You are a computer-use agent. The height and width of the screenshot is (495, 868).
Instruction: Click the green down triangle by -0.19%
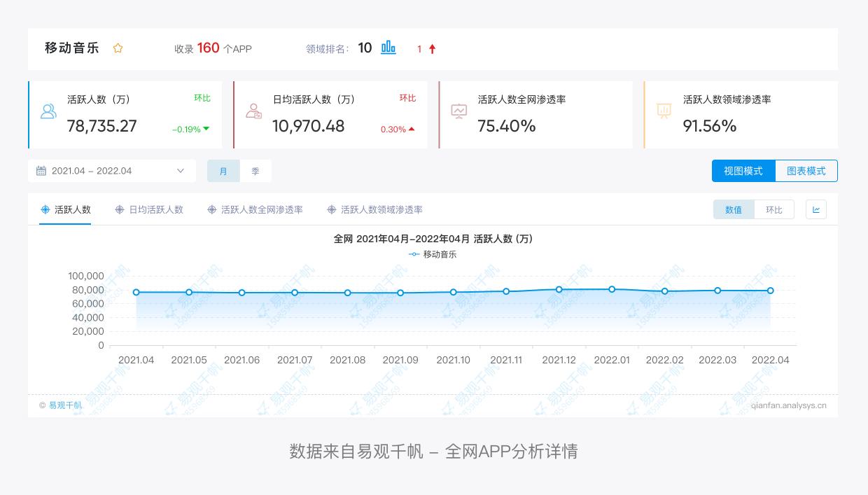point(206,129)
